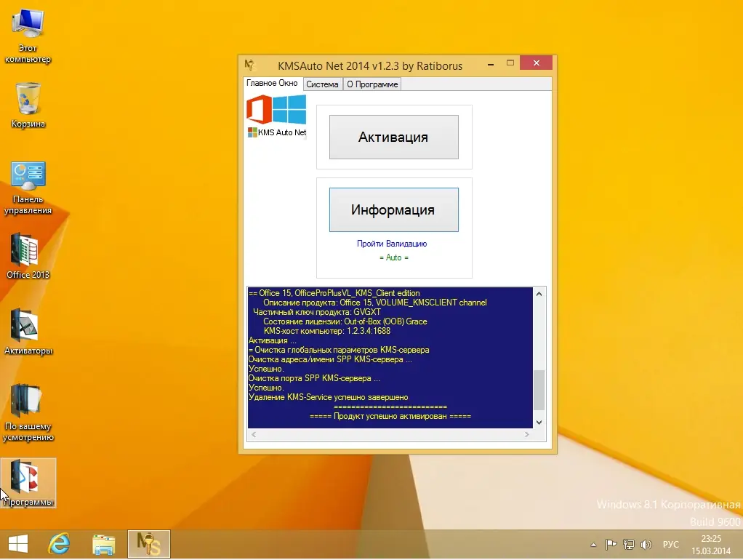Show hidden system tray icons
This screenshot has width=743, height=560.
[593, 545]
